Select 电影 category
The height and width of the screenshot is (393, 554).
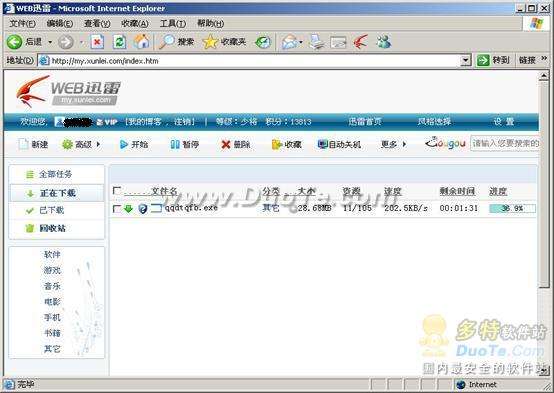coord(52,302)
